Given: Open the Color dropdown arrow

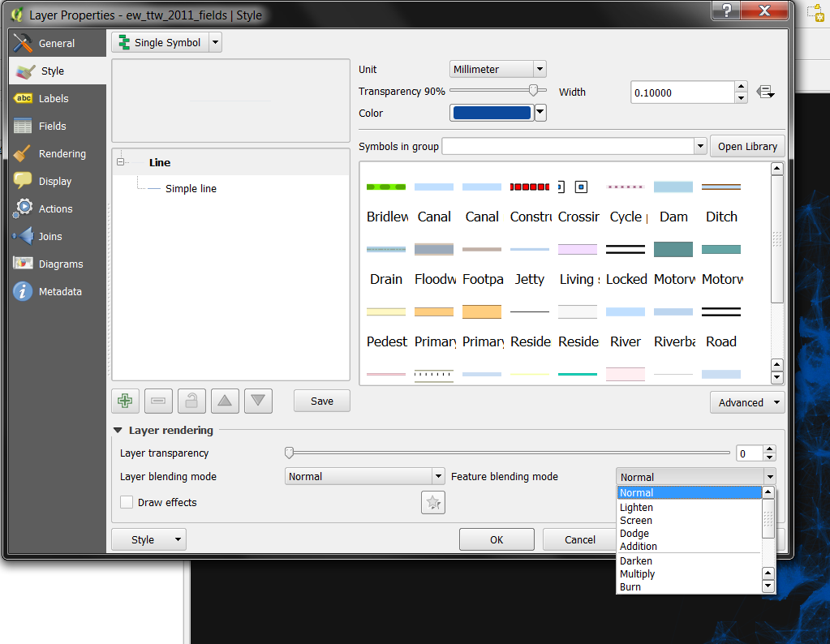Looking at the screenshot, I should point(540,113).
